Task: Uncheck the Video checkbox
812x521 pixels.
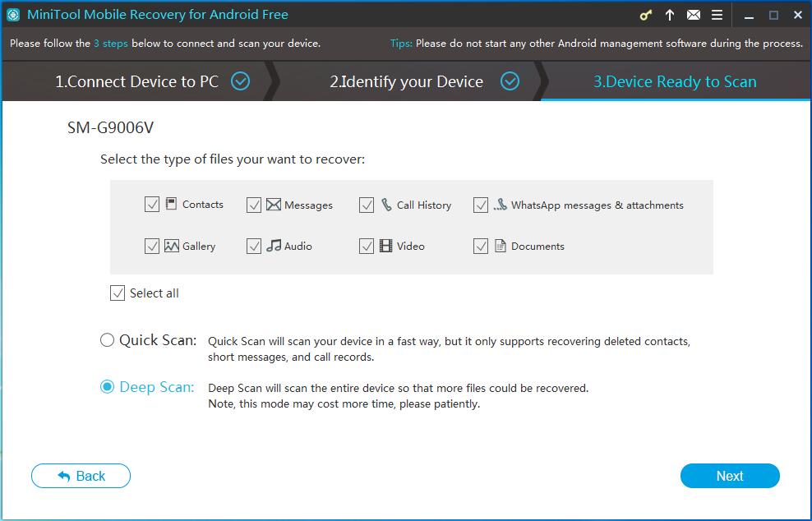Action: (366, 246)
